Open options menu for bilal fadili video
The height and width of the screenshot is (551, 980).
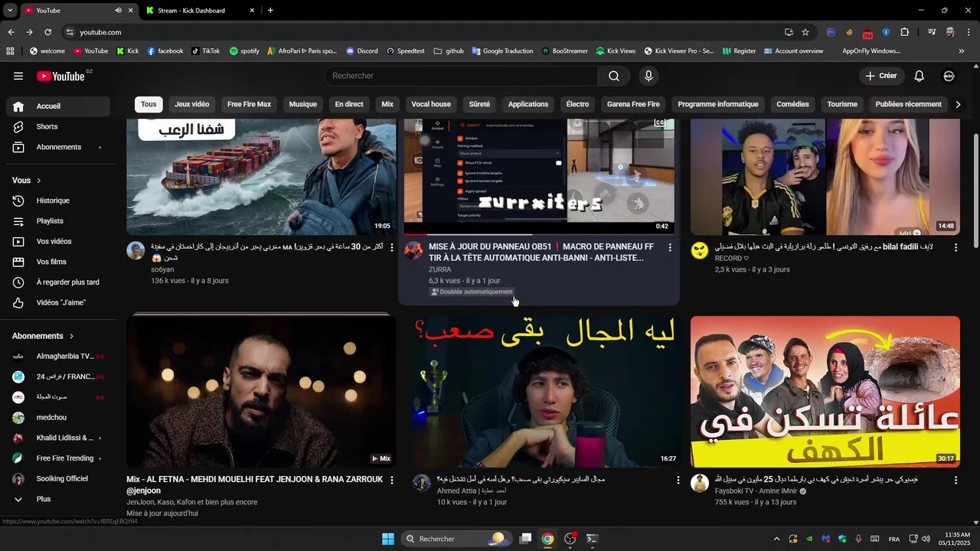[x=955, y=248]
